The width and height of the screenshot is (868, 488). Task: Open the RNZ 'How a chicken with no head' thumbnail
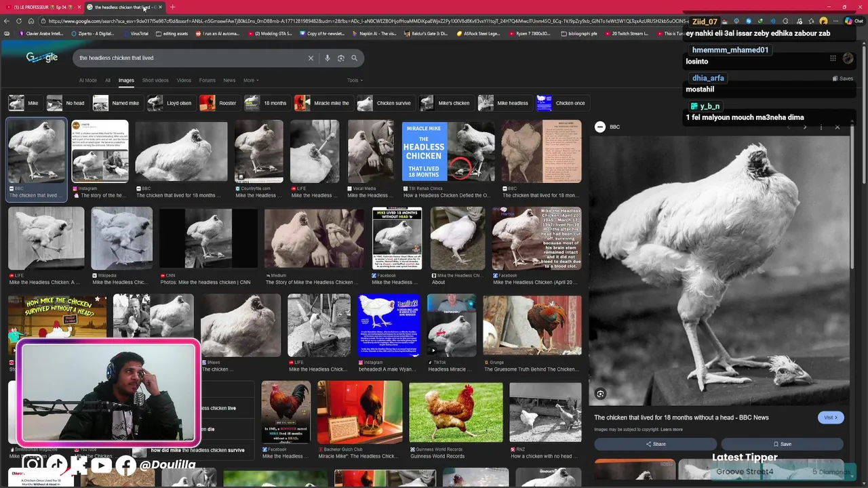coord(545,412)
